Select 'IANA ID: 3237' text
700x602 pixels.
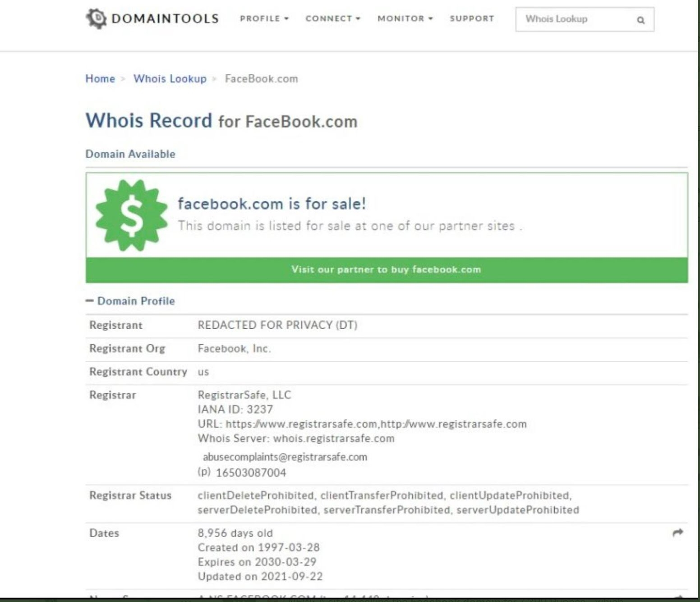click(x=235, y=409)
